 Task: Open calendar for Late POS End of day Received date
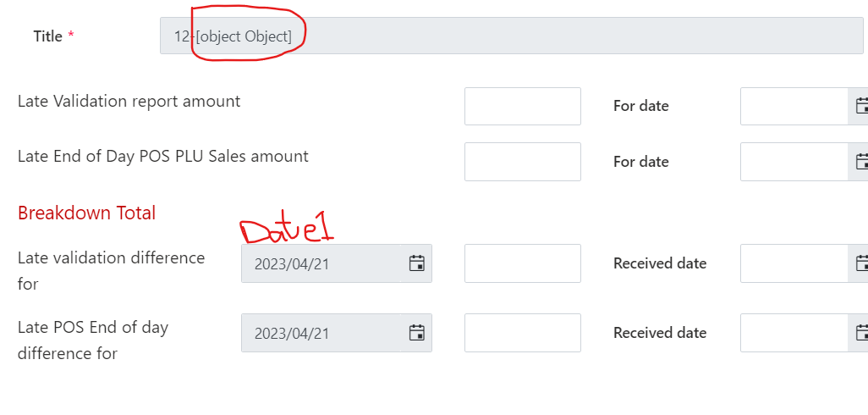click(861, 333)
